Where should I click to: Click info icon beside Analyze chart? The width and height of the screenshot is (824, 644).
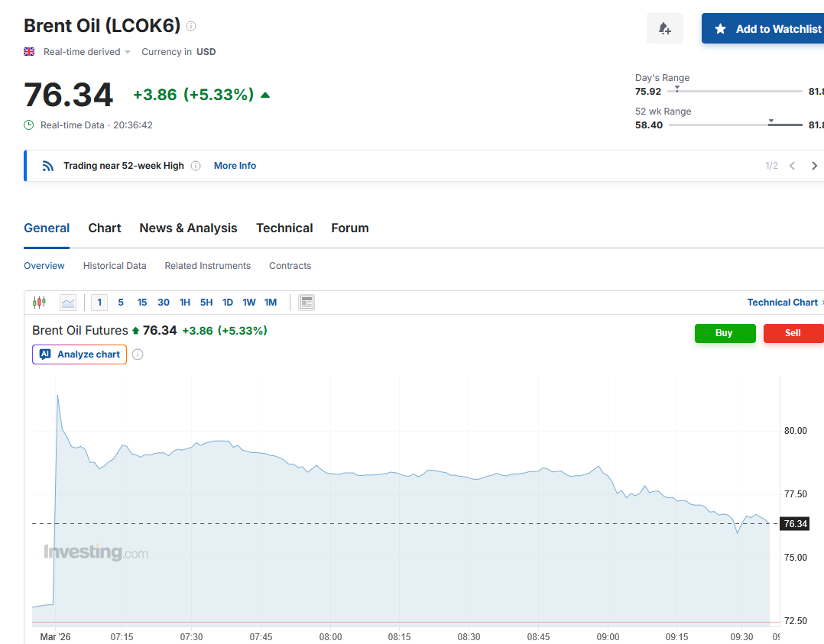138,354
